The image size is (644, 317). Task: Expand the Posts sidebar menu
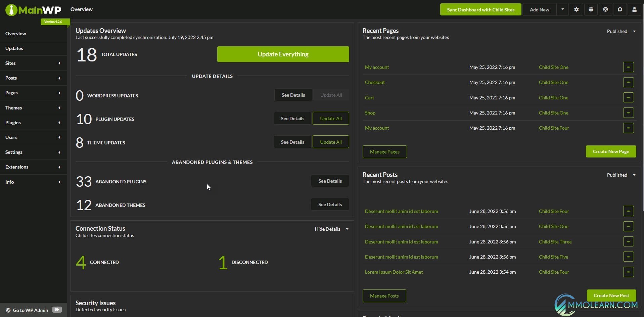(x=33, y=78)
